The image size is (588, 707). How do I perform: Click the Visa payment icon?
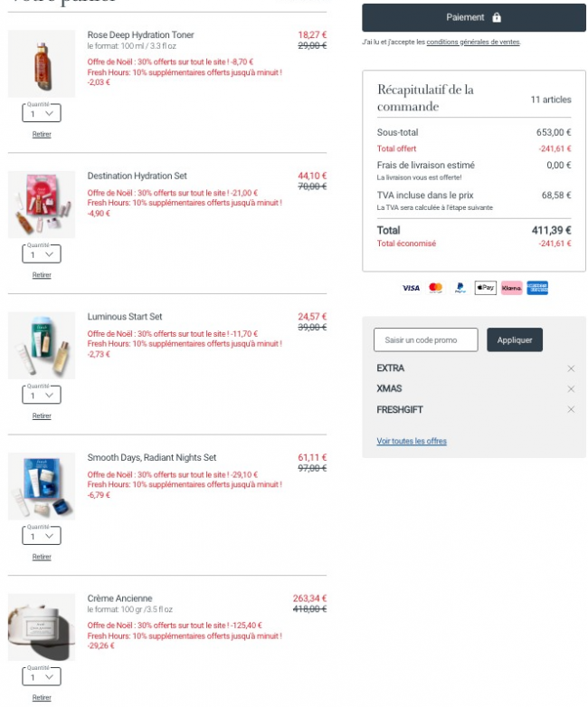coord(411,288)
